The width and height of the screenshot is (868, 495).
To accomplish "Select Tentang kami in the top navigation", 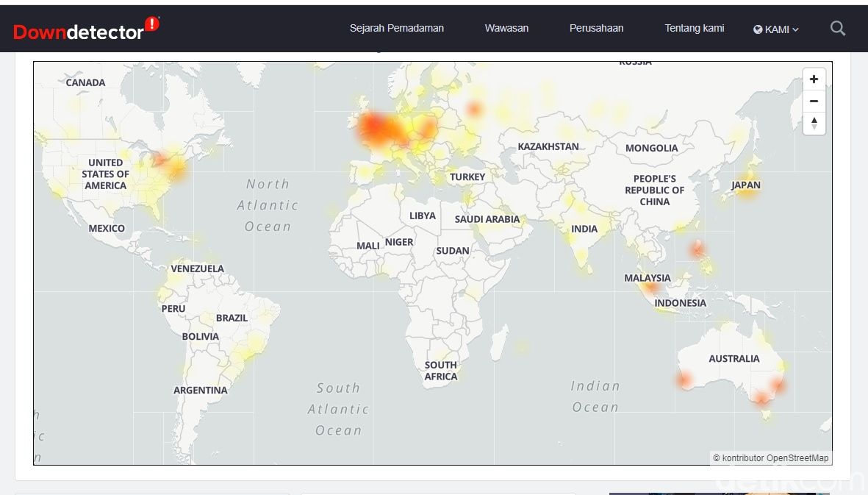I will (x=694, y=28).
